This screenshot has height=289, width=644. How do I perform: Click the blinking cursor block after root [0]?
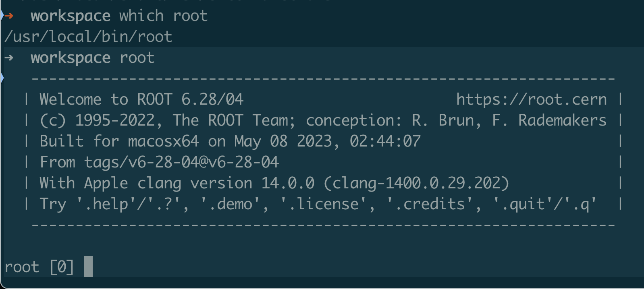click(x=88, y=266)
